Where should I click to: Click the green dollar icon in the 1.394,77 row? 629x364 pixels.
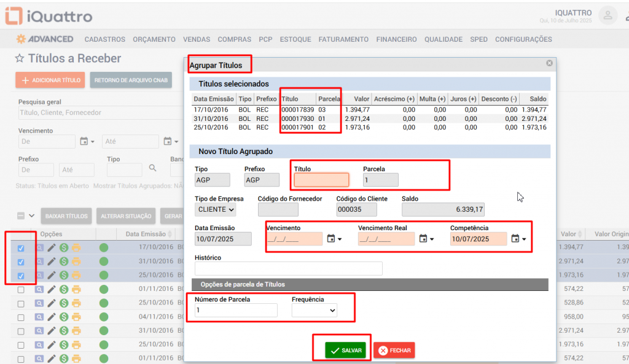(64, 248)
